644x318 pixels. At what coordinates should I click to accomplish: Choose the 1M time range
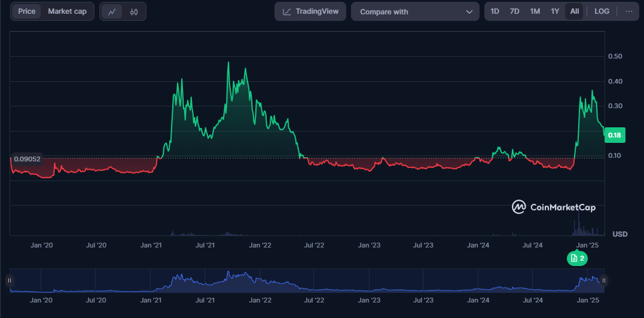pyautogui.click(x=535, y=11)
